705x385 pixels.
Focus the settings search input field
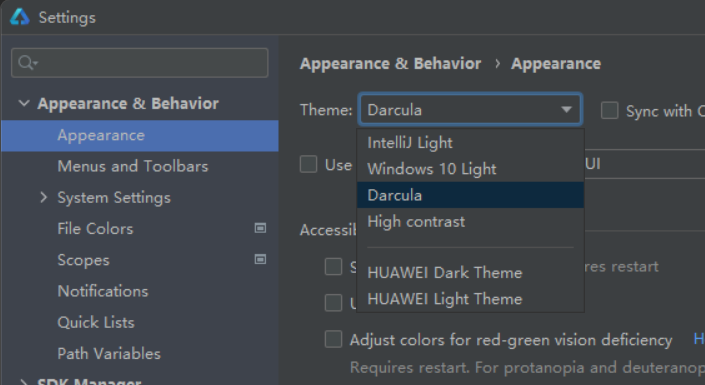[x=140, y=63]
